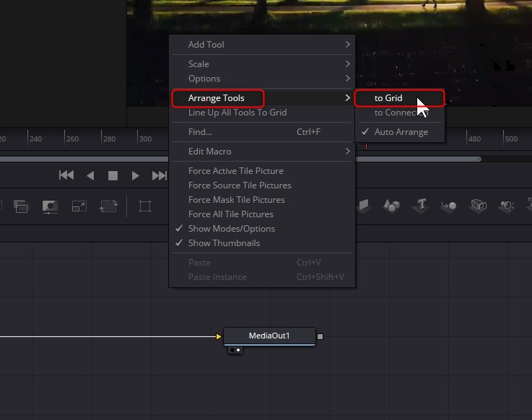Open the Edit Macro submenu
This screenshot has height=420, width=532.
coord(262,152)
